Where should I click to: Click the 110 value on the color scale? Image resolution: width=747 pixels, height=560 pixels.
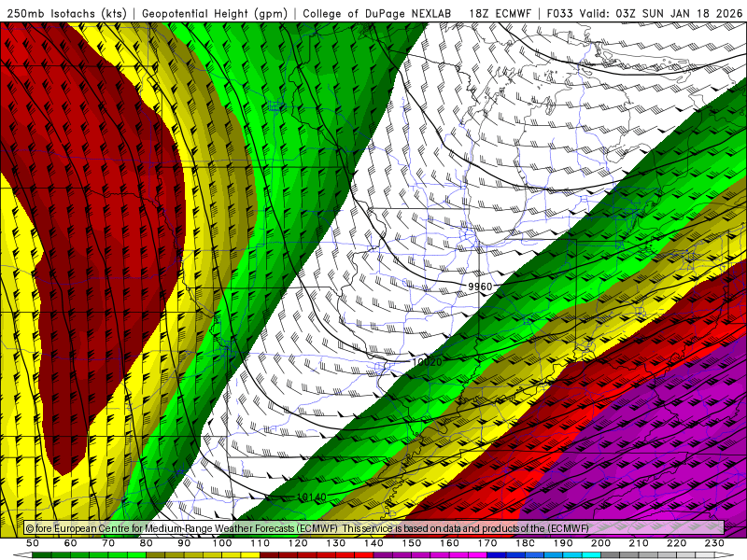click(x=261, y=543)
